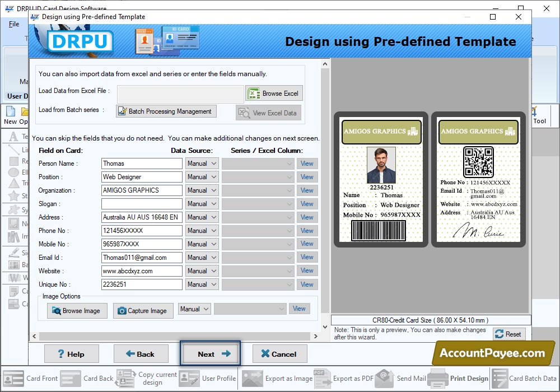Cancel the template wizard
This screenshot has width=560, height=392.
pos(279,354)
